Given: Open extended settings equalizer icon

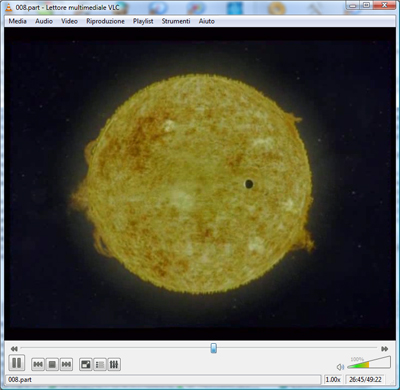Looking at the screenshot, I should 114,364.
